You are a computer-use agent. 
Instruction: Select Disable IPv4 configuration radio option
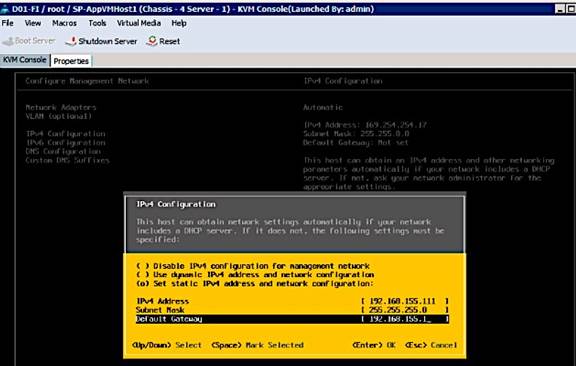coord(253,266)
